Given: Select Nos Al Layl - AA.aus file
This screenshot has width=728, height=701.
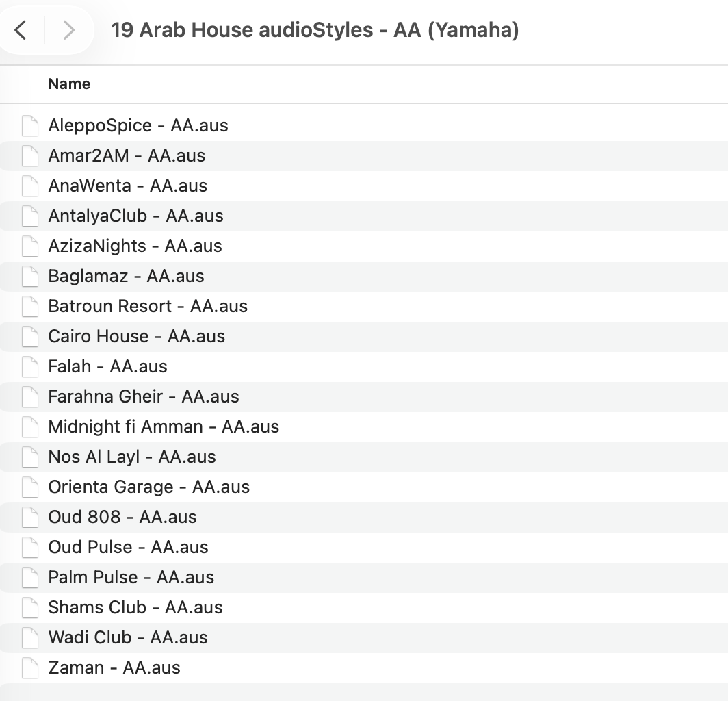Looking at the screenshot, I should click(x=132, y=457).
